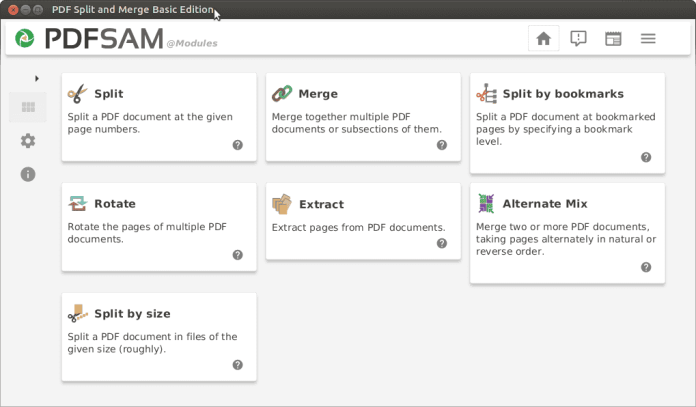Open the Split module tile
This screenshot has height=407, width=696.
pos(159,116)
